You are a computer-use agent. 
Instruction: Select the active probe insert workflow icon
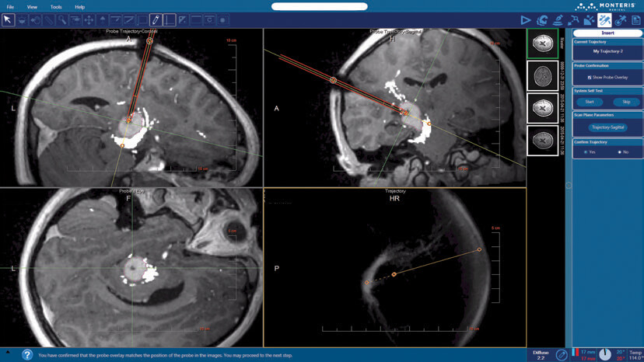[x=604, y=20]
